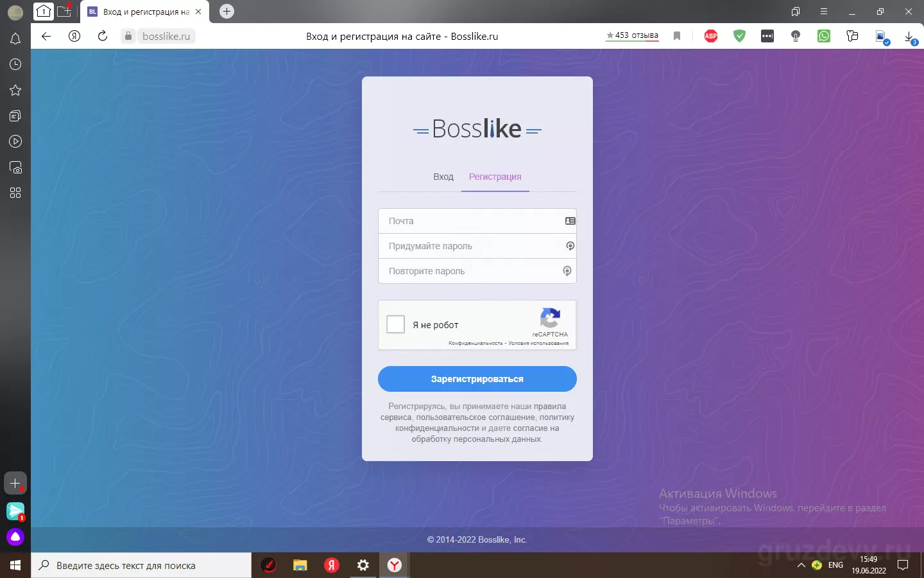Viewport: 924px width, 578px height.
Task: Open the messenger icon with unread badge
Action: point(15,511)
